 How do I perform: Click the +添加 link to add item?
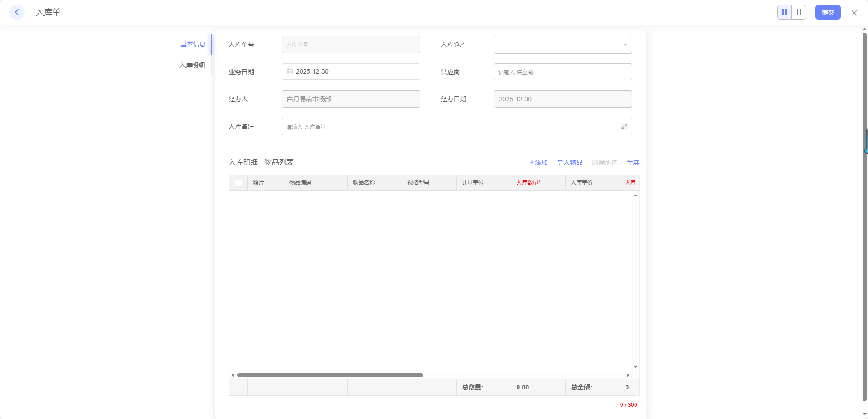coord(538,162)
